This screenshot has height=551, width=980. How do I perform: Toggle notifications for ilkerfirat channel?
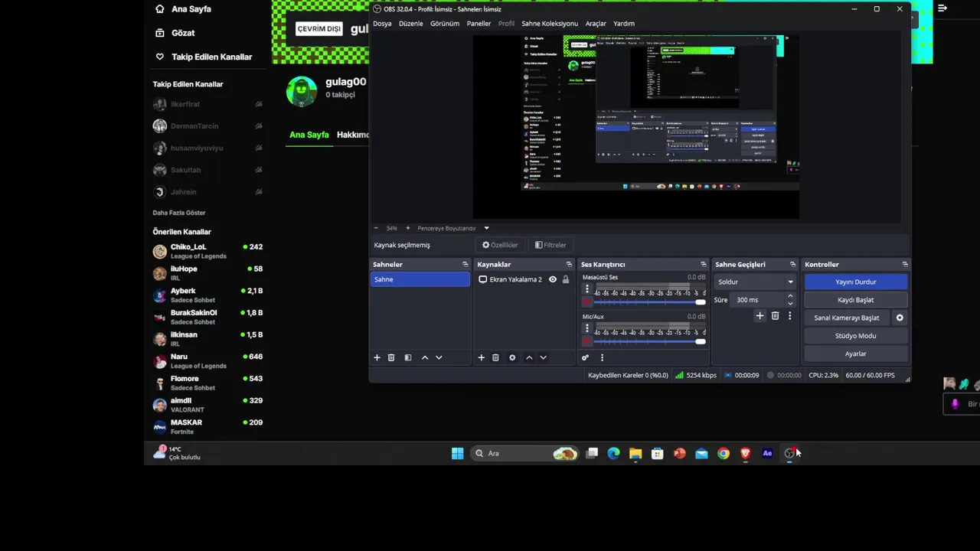(x=259, y=104)
